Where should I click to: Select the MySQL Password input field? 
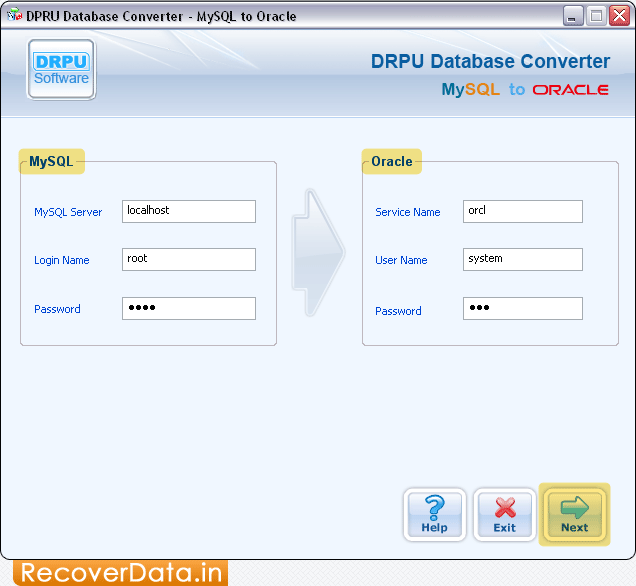[189, 309]
